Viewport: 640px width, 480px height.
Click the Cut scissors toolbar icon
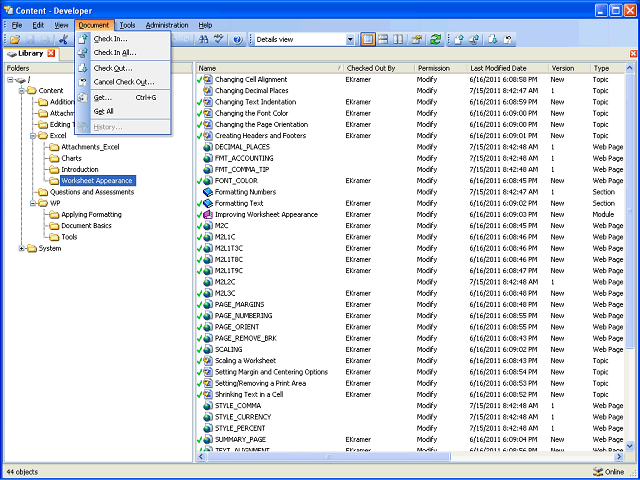(63, 40)
